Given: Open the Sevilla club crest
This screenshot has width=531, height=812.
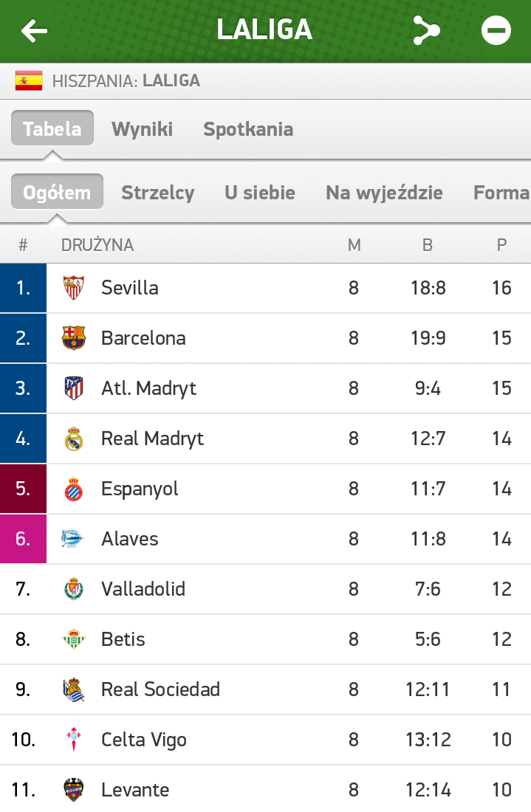Looking at the screenshot, I should coord(74,288).
